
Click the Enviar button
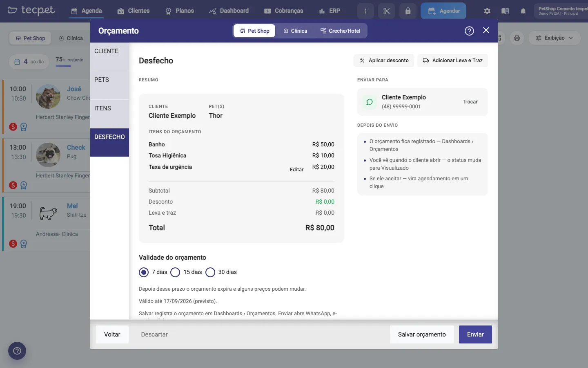pos(475,334)
